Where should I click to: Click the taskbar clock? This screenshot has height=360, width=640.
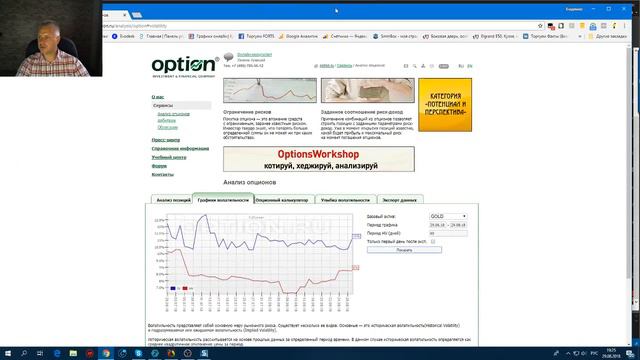[x=611, y=353]
